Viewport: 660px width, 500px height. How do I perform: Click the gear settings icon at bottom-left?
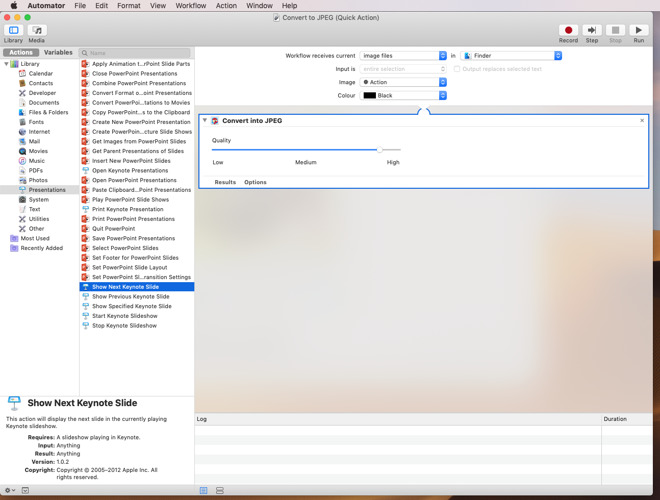[9, 490]
